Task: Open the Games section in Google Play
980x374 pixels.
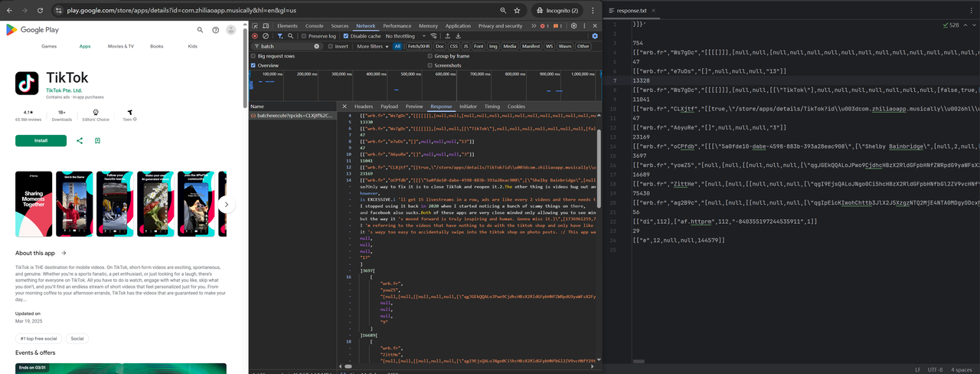Action: coord(49,46)
